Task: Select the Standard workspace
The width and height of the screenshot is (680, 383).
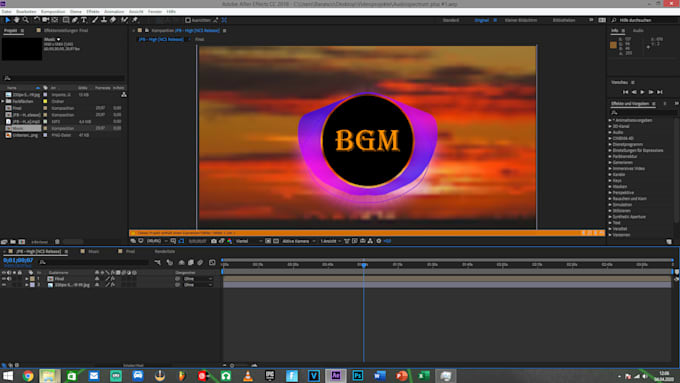Action: tap(451, 20)
